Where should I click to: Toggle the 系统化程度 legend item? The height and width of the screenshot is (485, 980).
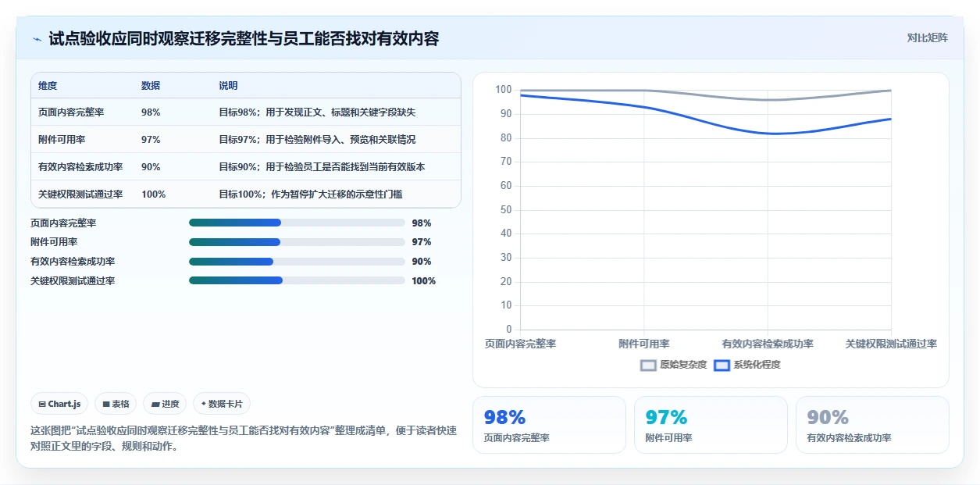point(747,365)
